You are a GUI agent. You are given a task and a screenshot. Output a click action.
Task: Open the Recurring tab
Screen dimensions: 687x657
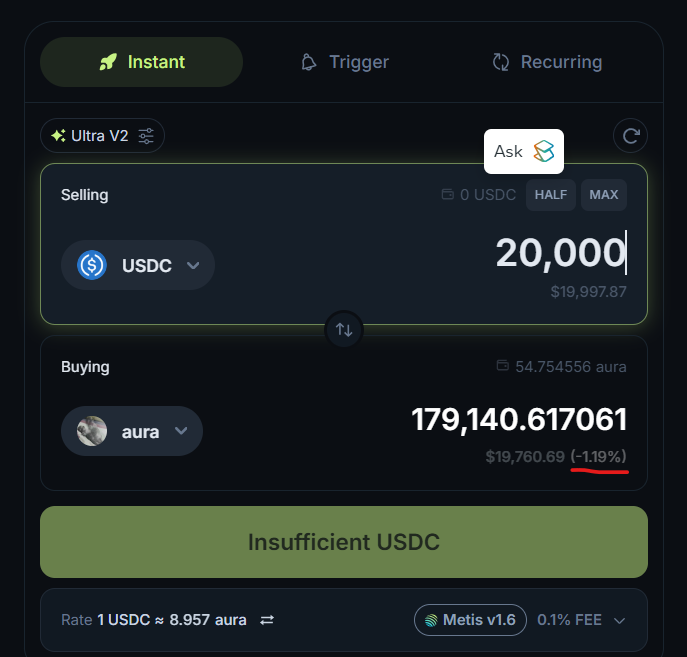[547, 62]
